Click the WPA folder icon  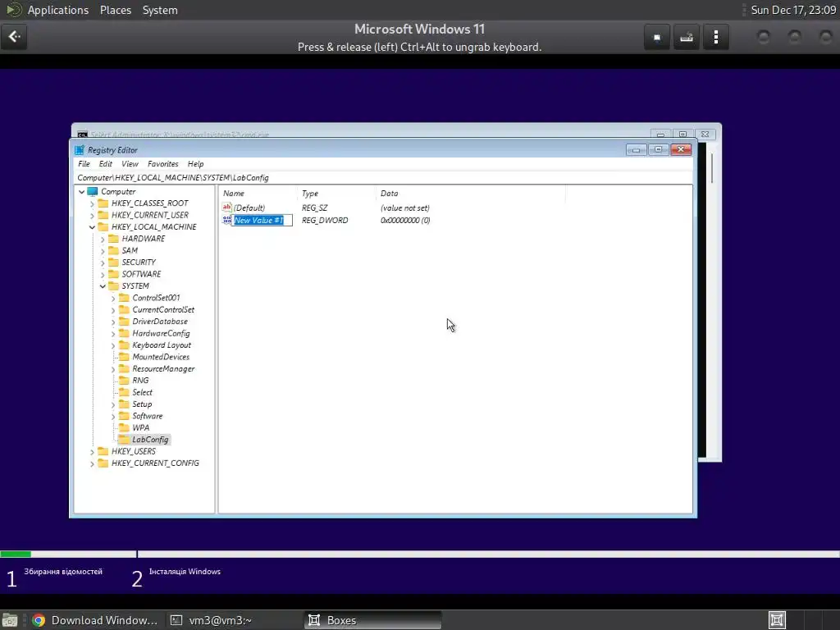pyautogui.click(x=125, y=427)
